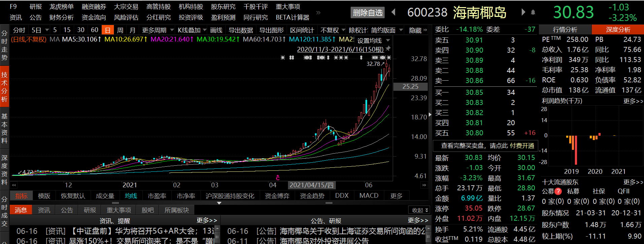Open the 机构持股 menu item
This screenshot has width=644, height=244.
coord(191,7)
